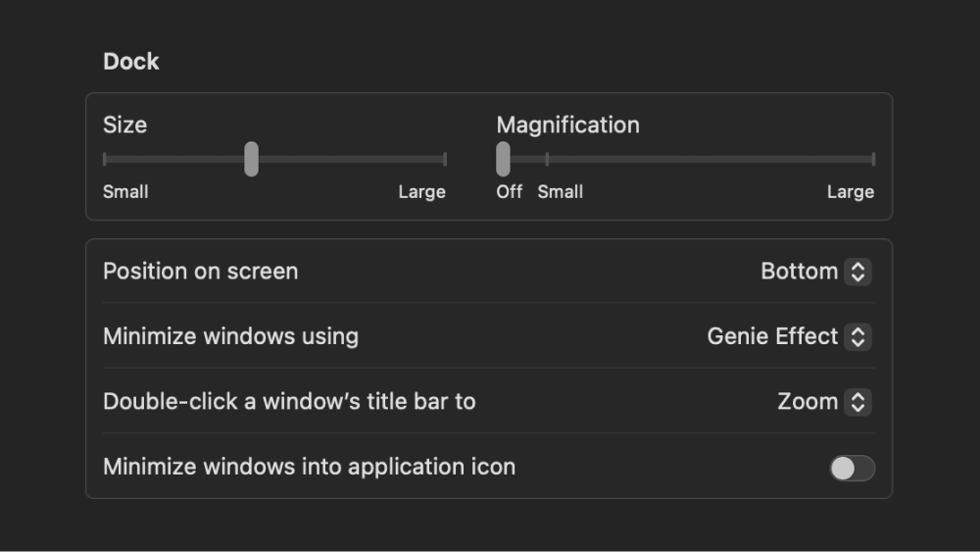The height and width of the screenshot is (552, 980).
Task: Click the Off label under Magnification
Action: [509, 192]
